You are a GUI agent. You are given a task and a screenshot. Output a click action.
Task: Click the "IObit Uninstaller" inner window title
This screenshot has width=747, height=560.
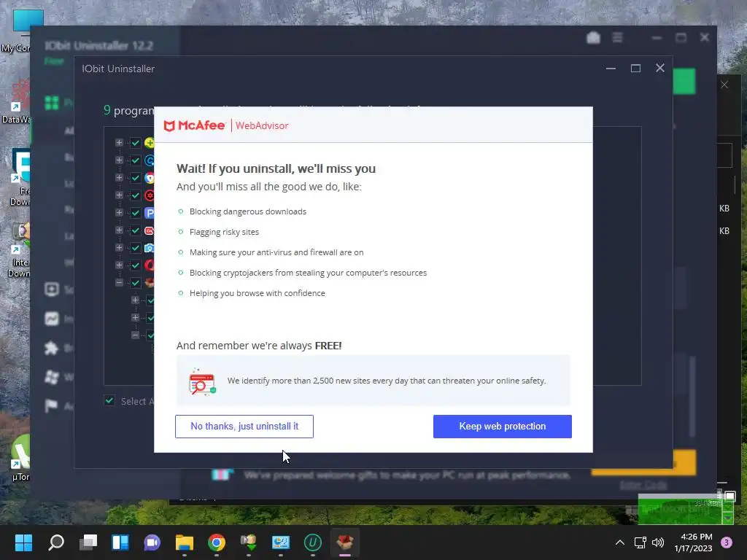118,69
